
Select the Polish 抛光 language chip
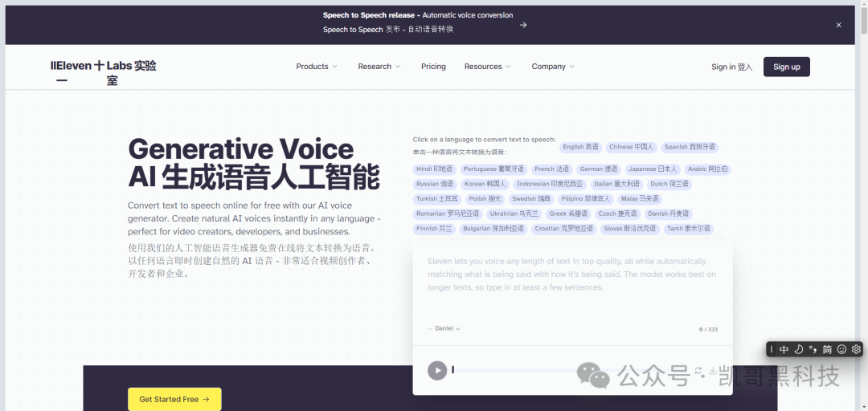(x=485, y=199)
